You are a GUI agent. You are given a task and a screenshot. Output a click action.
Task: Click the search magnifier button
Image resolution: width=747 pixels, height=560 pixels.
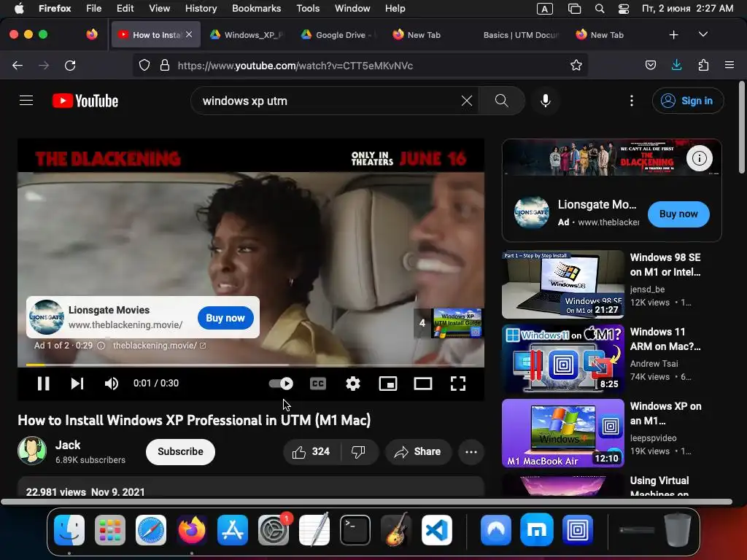(502, 101)
